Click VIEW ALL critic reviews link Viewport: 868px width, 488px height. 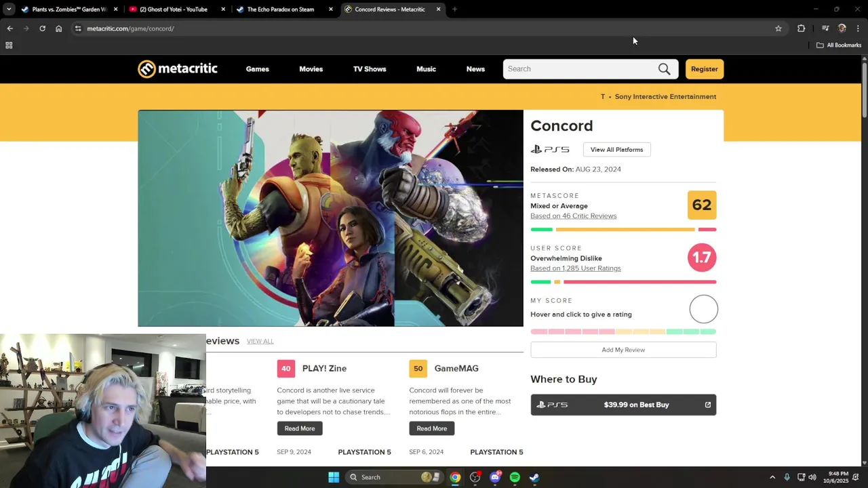260,342
